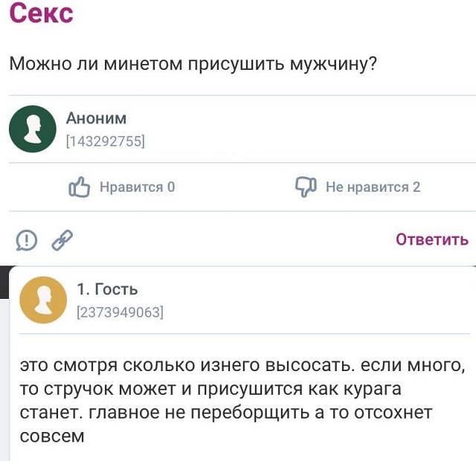Image resolution: width=476 pixels, height=461 pixels.
Task: Click the thumbs-up like icon
Action: point(79,187)
